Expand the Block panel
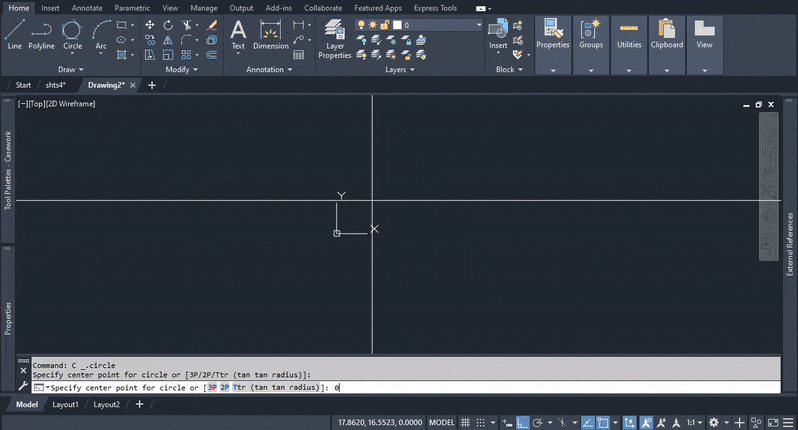The width and height of the screenshot is (798, 430). 509,69
